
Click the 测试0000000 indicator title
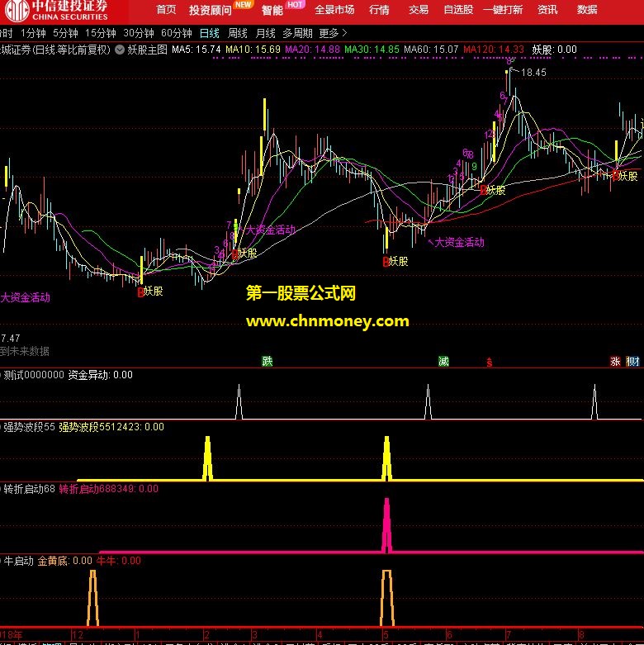pyautogui.click(x=34, y=375)
